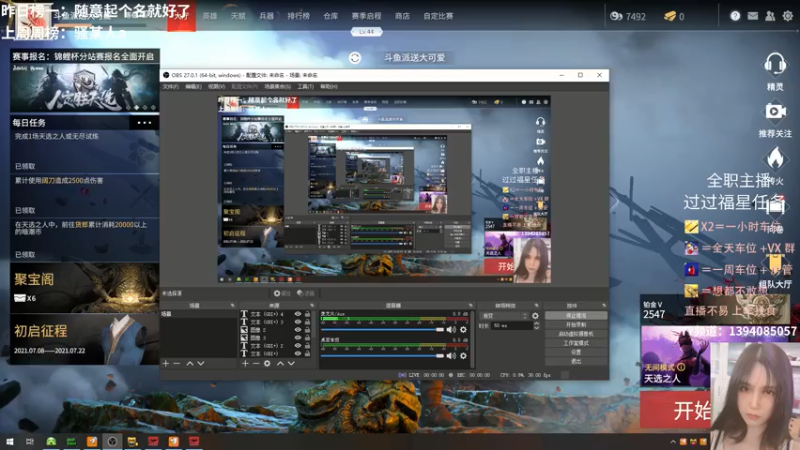Hide the 文本 (GDI+) 2 source
800x450 pixels.
point(298,345)
